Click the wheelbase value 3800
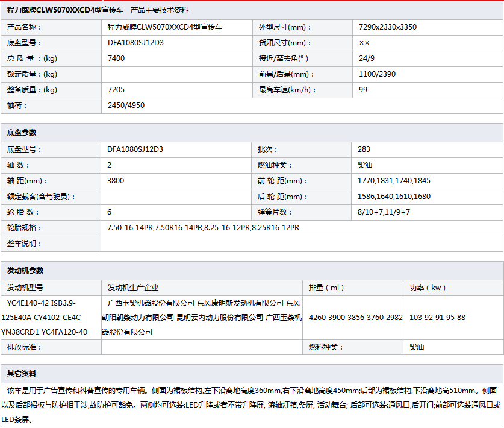 point(116,180)
